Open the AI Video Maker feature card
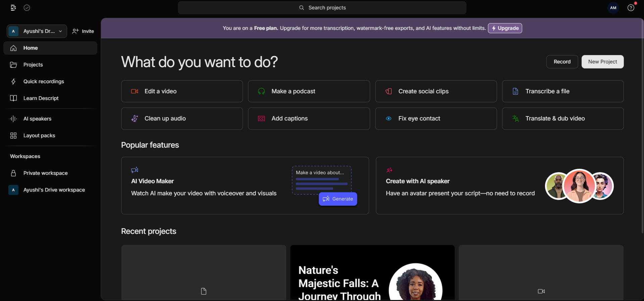The image size is (644, 301). [245, 186]
